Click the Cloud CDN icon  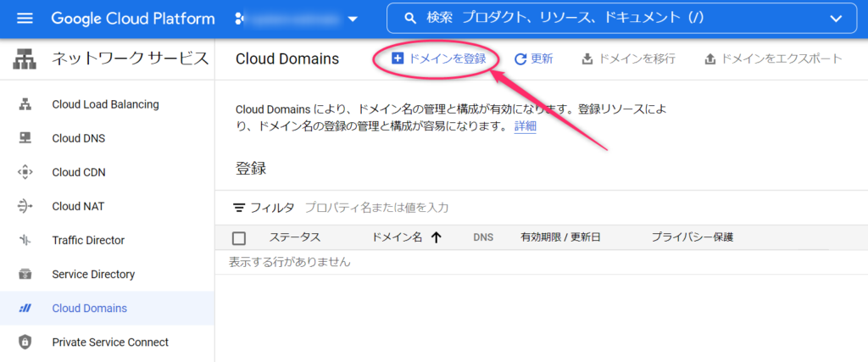25,172
